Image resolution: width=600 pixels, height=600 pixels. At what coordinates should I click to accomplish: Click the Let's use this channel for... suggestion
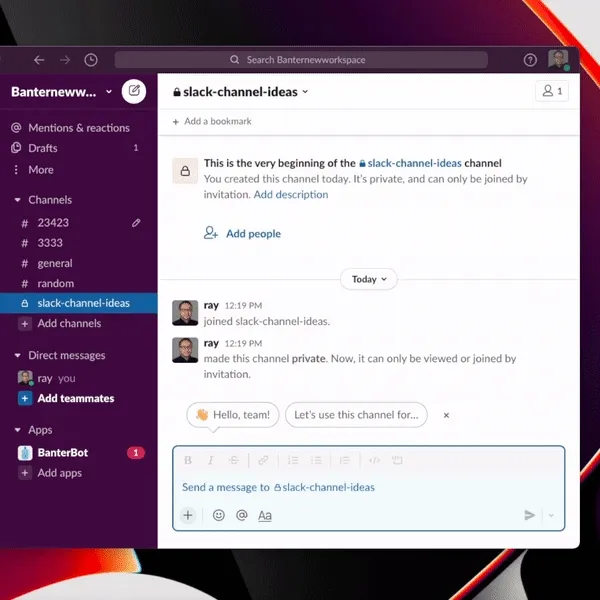[x=356, y=415]
